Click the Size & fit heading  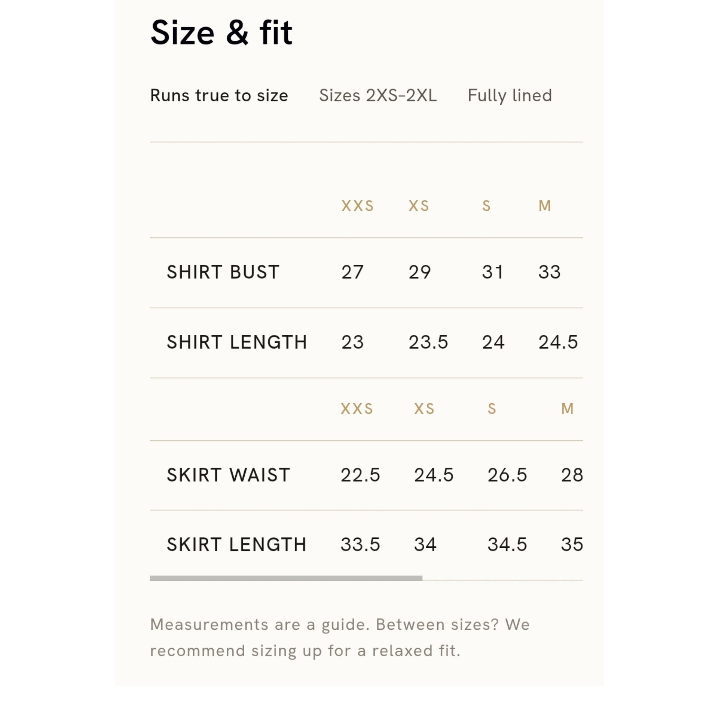[221, 33]
